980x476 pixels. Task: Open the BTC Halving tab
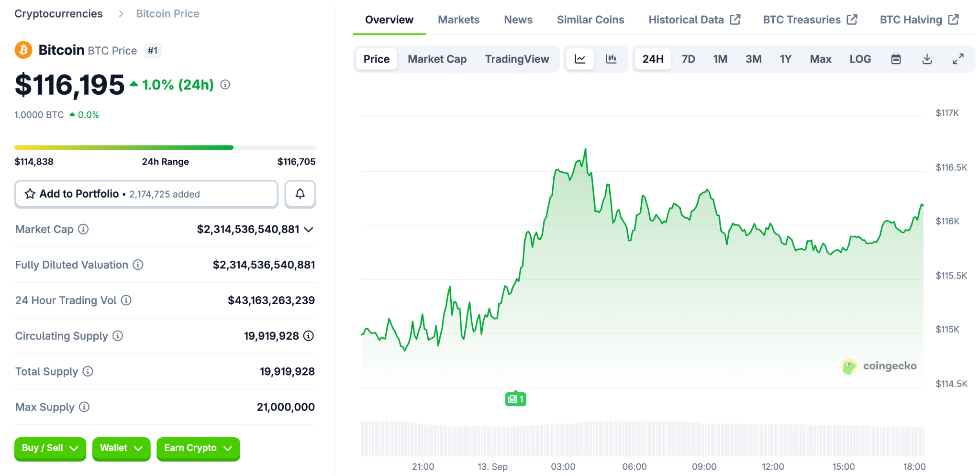tap(919, 20)
